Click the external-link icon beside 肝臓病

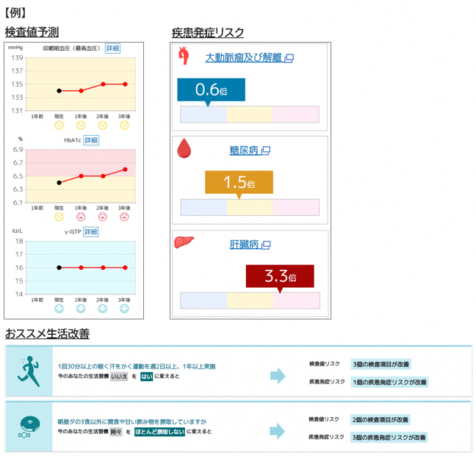click(266, 245)
